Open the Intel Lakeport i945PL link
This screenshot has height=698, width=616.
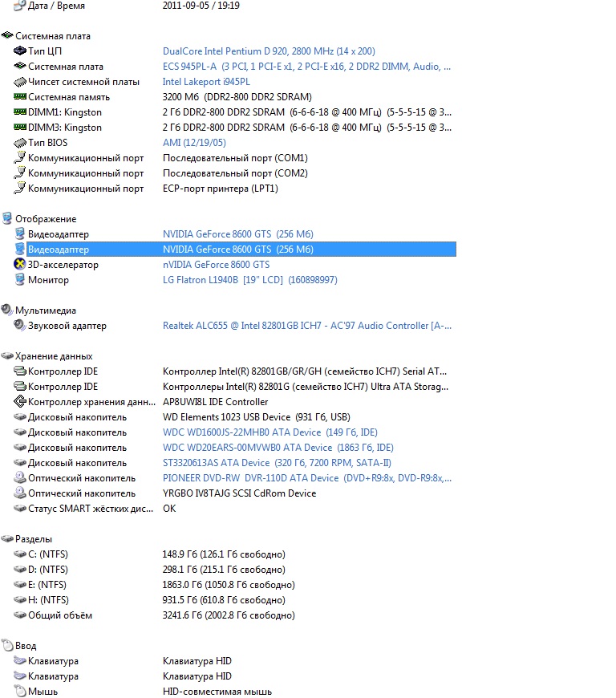point(206,82)
